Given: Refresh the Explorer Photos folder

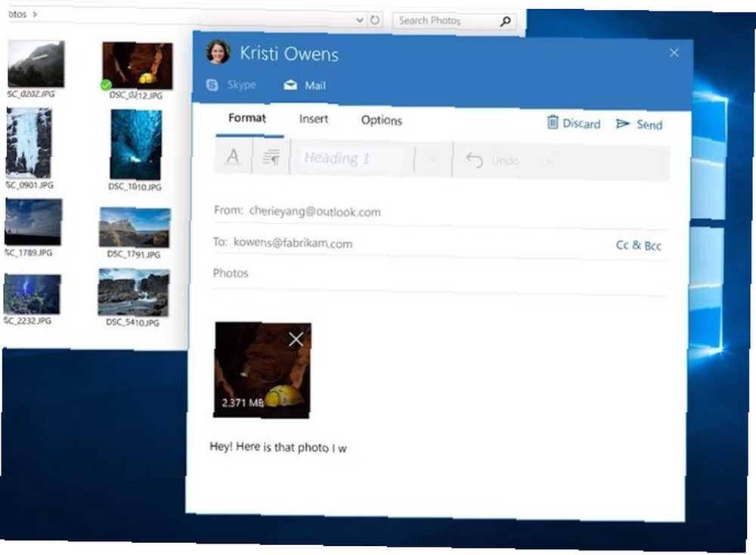Looking at the screenshot, I should (x=375, y=20).
